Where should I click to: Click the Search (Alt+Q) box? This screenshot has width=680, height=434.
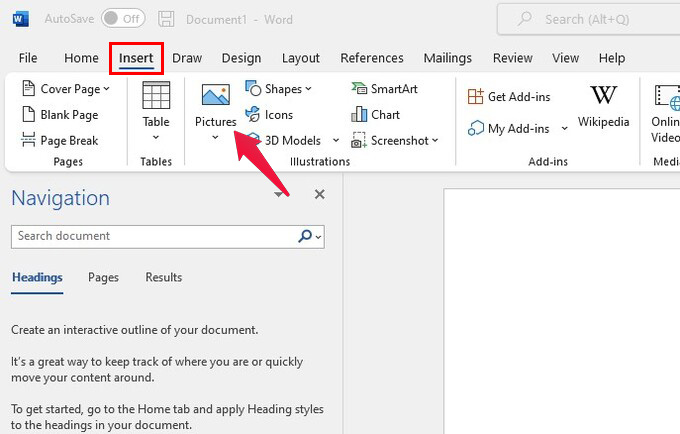pyautogui.click(x=588, y=19)
